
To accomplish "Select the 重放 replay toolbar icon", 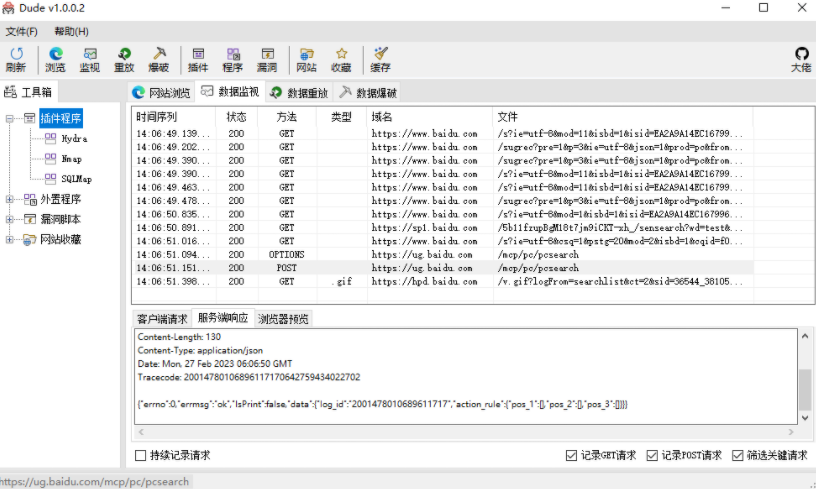I will pos(124,54).
